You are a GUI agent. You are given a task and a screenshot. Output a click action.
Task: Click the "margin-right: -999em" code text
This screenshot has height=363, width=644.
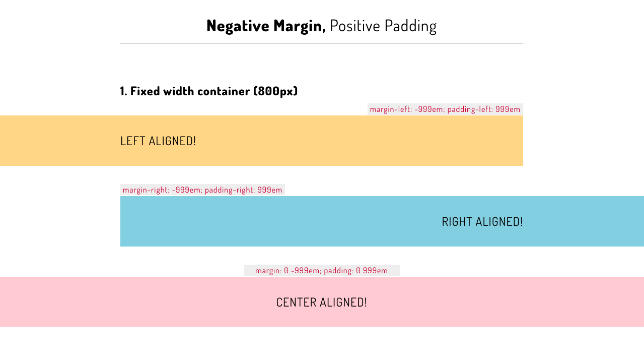161,190
